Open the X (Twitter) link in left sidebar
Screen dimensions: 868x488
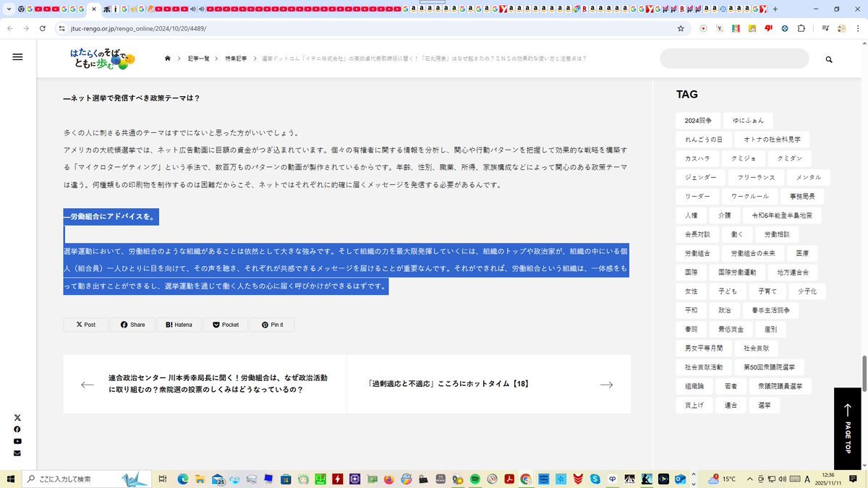coord(17,418)
